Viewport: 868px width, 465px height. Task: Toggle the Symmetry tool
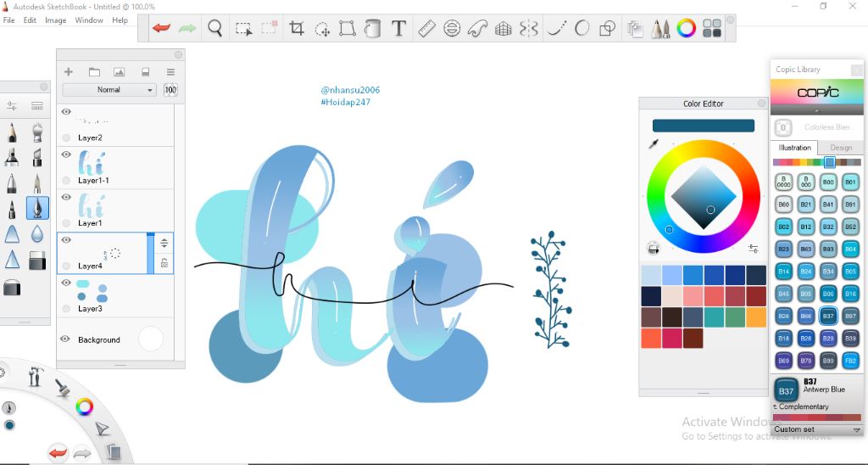[x=529, y=28]
